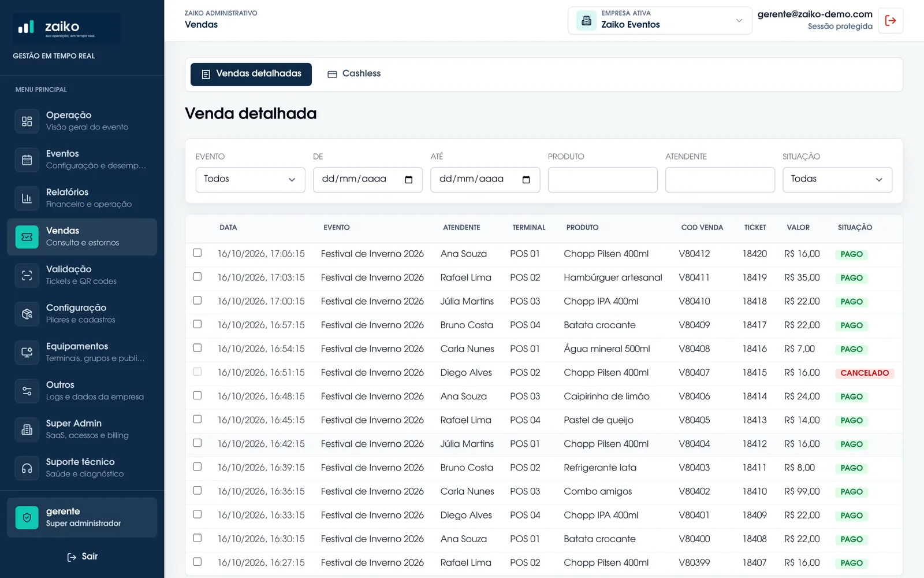Image resolution: width=924 pixels, height=578 pixels.
Task: Click the Sair button in sidebar
Action: [82, 557]
